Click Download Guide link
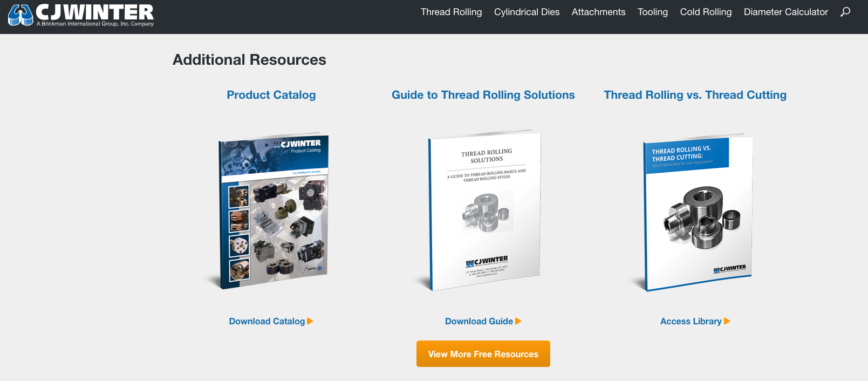 point(483,321)
